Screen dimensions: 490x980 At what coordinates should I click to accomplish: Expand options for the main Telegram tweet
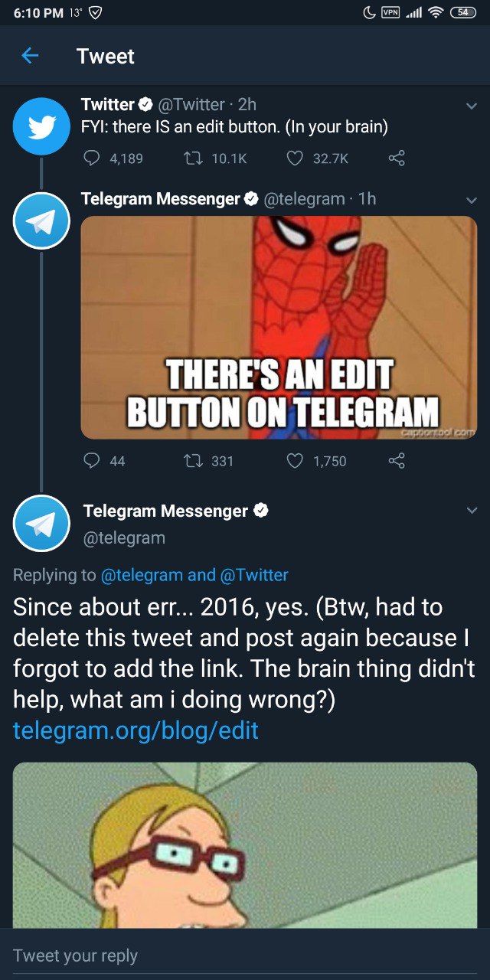pyautogui.click(x=471, y=511)
